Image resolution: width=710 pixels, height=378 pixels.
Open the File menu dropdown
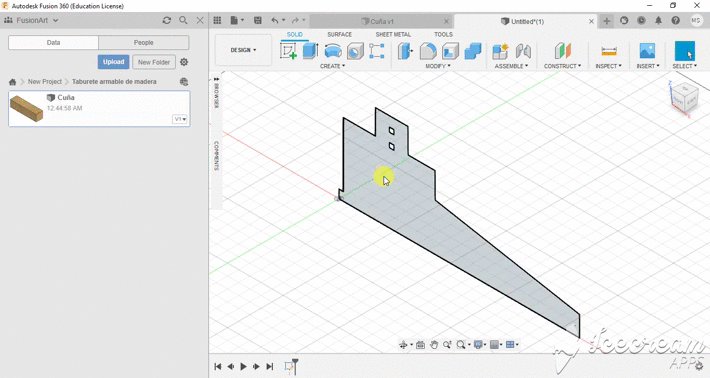click(237, 20)
